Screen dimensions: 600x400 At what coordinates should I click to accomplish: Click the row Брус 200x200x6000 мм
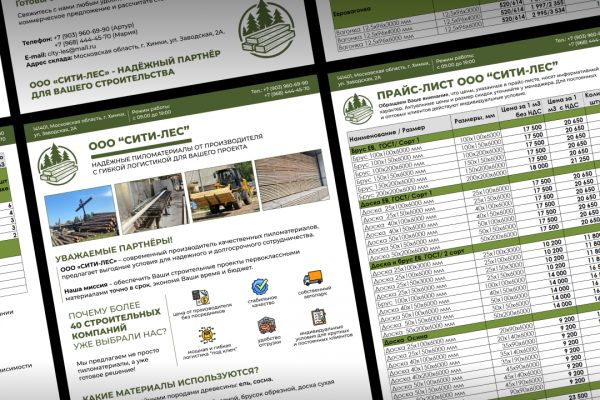click(395, 191)
